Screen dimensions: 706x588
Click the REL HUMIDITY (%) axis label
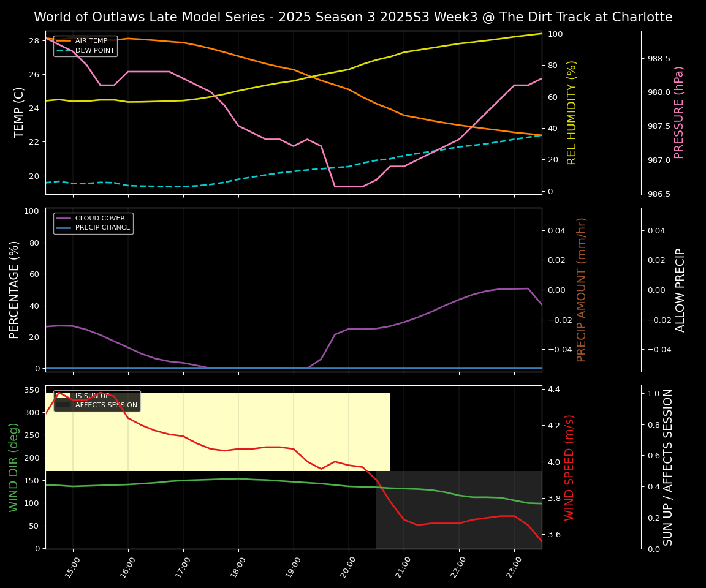click(x=571, y=113)
